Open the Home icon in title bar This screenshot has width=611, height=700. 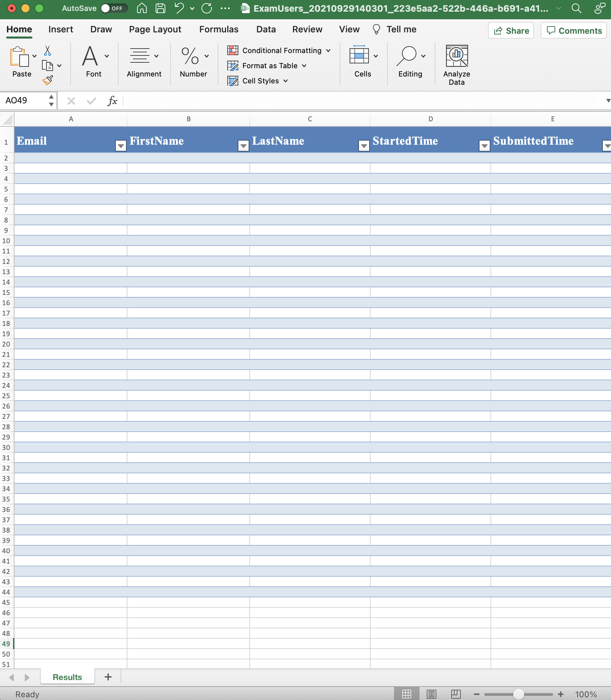(142, 8)
